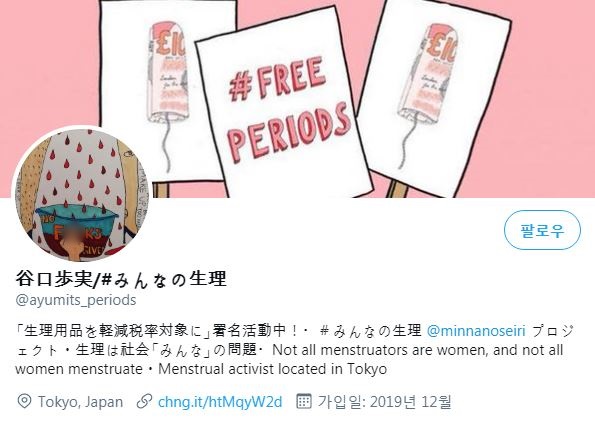Click the 팔로우 follow button
The width and height of the screenshot is (595, 421).
542,230
